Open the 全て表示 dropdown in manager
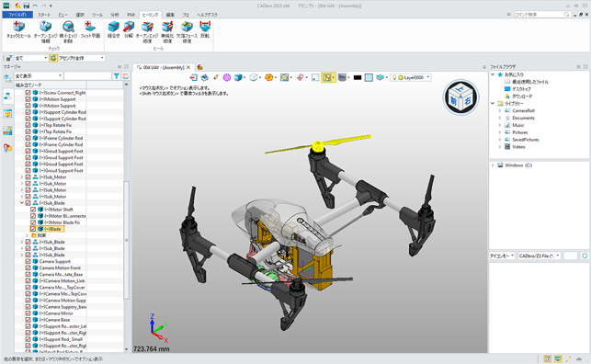Screen dimensions: 591x364 38,76
